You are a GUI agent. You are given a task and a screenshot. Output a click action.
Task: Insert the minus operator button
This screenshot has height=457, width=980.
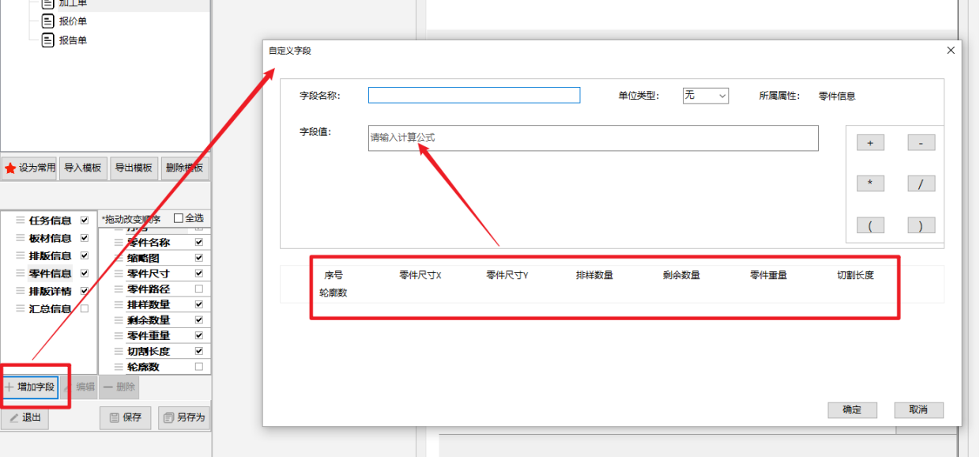pyautogui.click(x=921, y=143)
